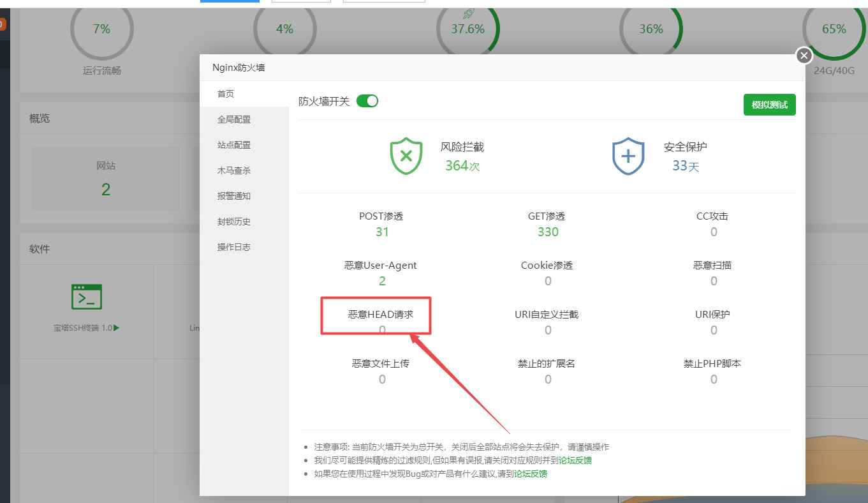Click the 24G/40G disk usage text
Screen dimensions: 868x503
(x=834, y=71)
